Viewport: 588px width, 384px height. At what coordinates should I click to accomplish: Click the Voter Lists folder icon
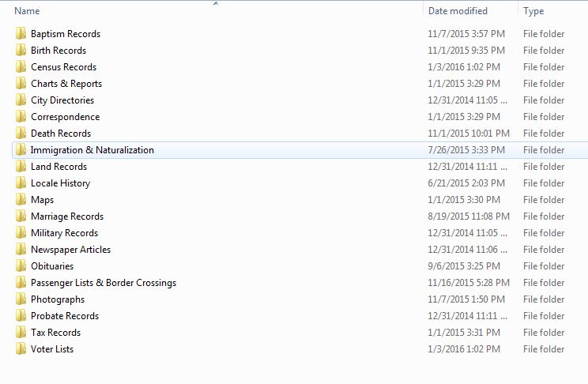tap(21, 348)
